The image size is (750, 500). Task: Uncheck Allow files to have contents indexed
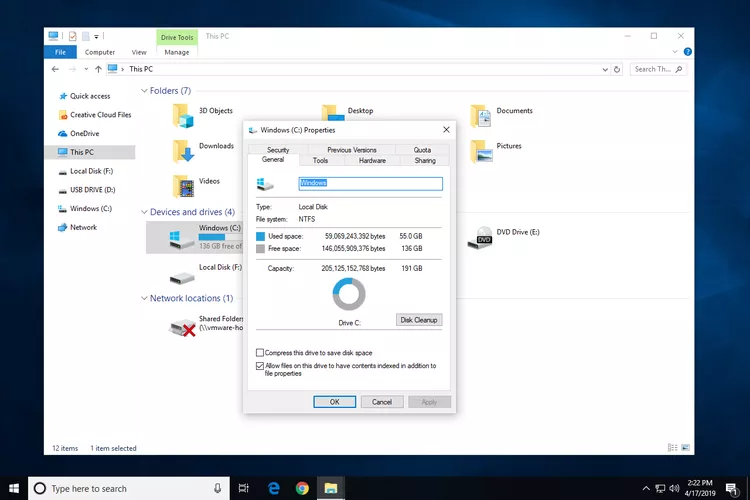[260, 366]
